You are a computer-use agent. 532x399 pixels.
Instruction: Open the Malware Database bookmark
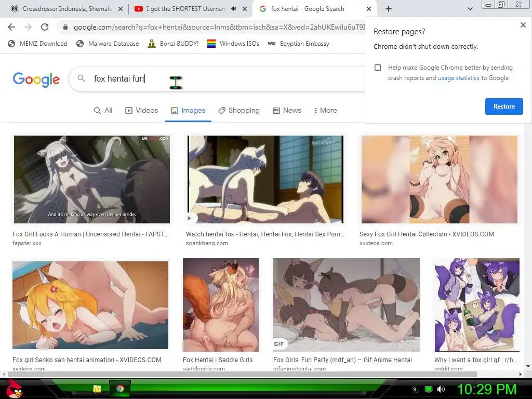pyautogui.click(x=108, y=44)
